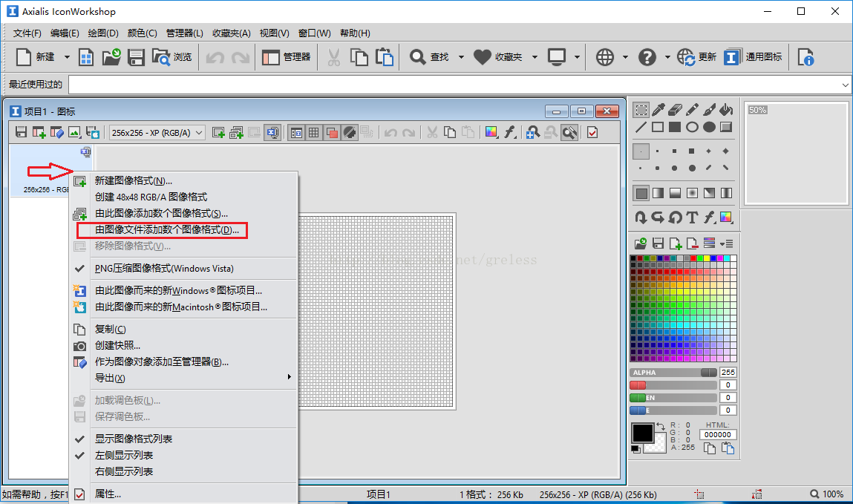The width and height of the screenshot is (853, 504).
Task: Click the new image format toolbar icon
Action: pyautogui.click(x=219, y=132)
